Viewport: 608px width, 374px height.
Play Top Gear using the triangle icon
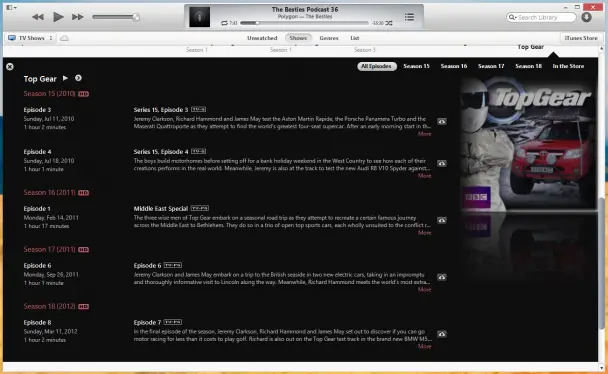(x=65, y=78)
